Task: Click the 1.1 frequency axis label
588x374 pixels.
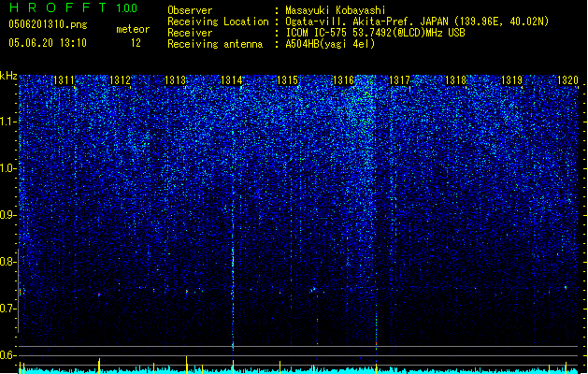Action: click(8, 122)
